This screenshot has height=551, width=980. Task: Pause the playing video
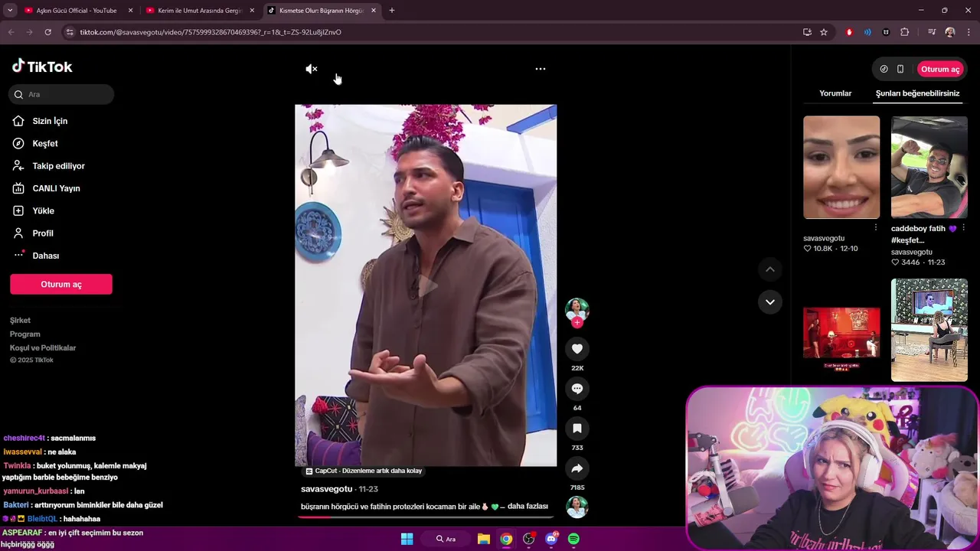(x=426, y=285)
